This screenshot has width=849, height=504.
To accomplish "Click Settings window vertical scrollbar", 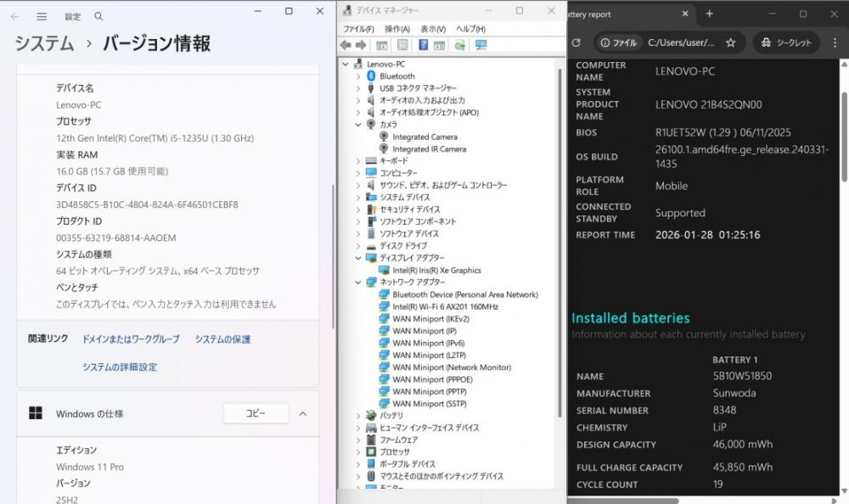I will click(333, 256).
